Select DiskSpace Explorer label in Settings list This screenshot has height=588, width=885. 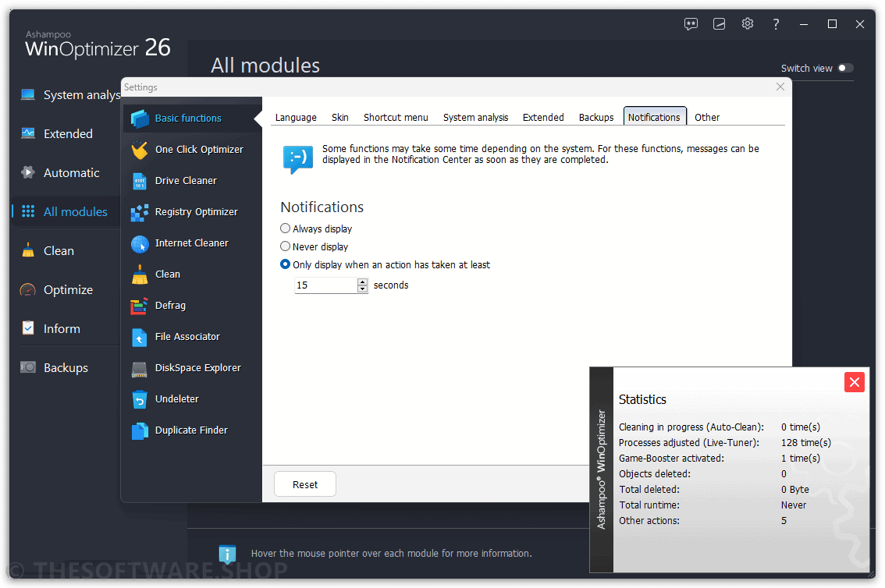pos(198,368)
